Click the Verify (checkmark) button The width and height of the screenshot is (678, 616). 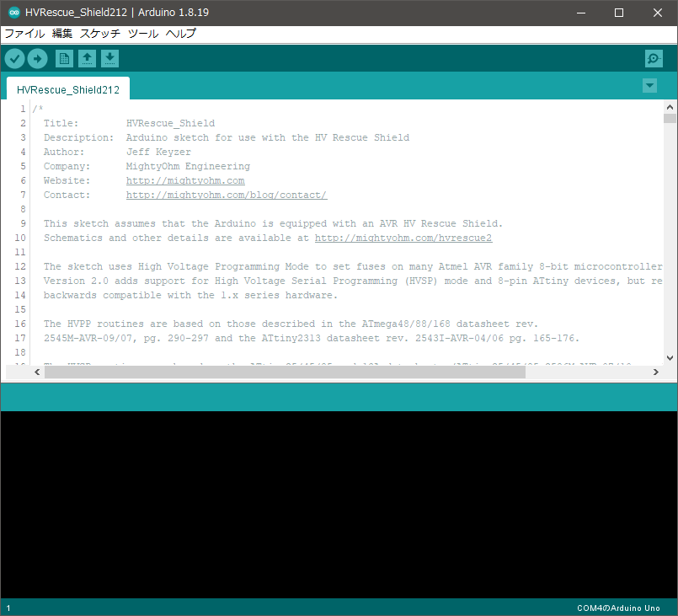(x=14, y=58)
